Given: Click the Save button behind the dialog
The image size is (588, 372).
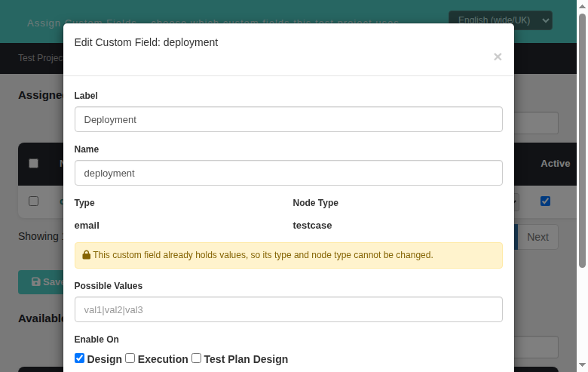Looking at the screenshot, I should pyautogui.click(x=41, y=282).
